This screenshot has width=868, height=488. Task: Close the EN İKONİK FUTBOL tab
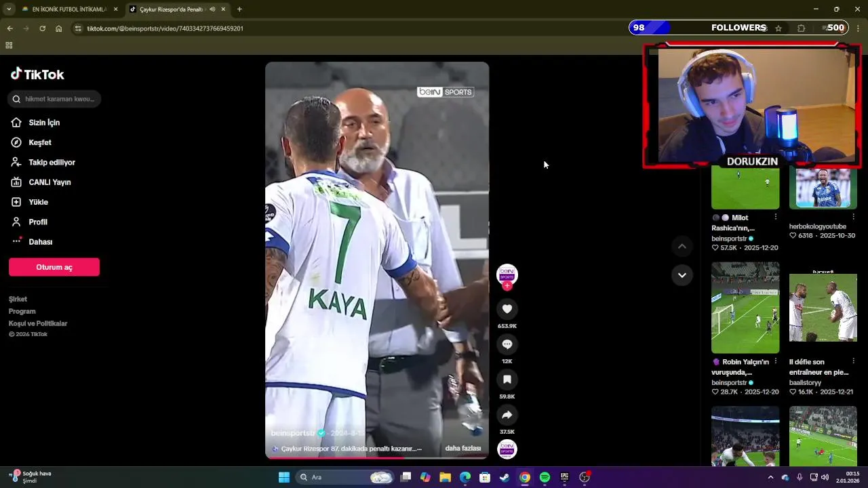[x=115, y=9]
